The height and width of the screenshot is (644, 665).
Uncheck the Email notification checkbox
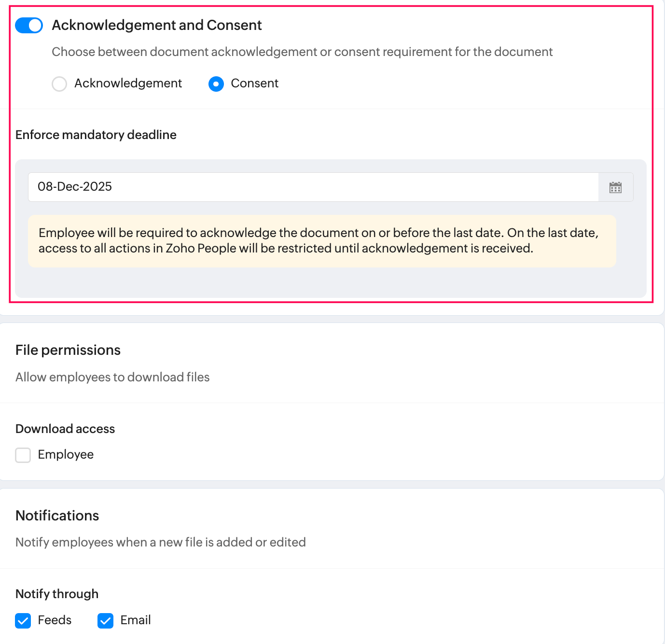tap(106, 620)
